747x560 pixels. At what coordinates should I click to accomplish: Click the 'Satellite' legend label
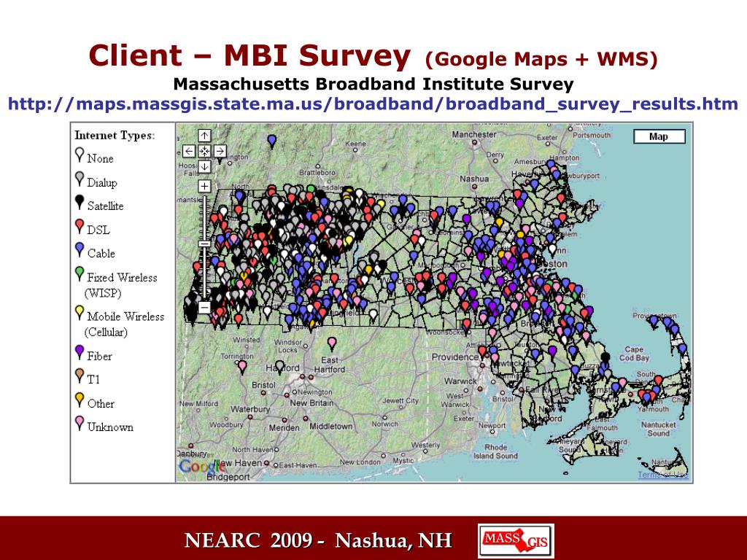105,206
